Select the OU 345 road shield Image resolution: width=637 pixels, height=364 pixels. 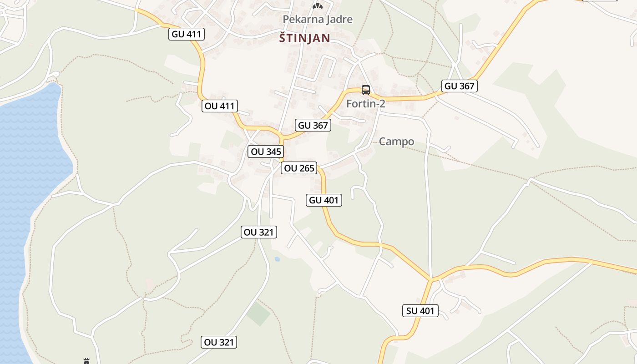(266, 152)
